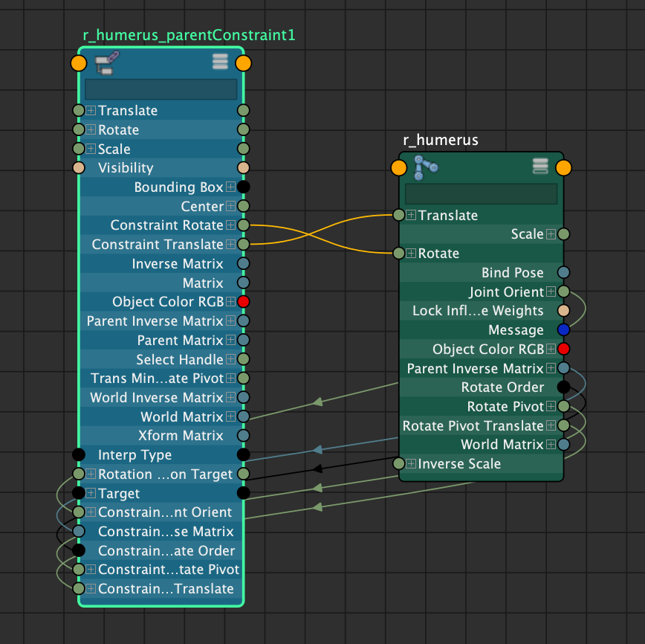Expand Rotate Pivot Translate attribute

click(x=551, y=425)
